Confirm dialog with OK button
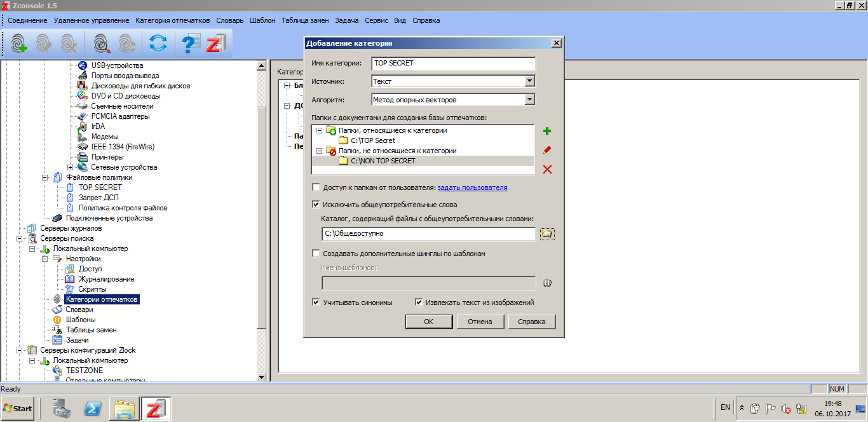 (x=429, y=322)
